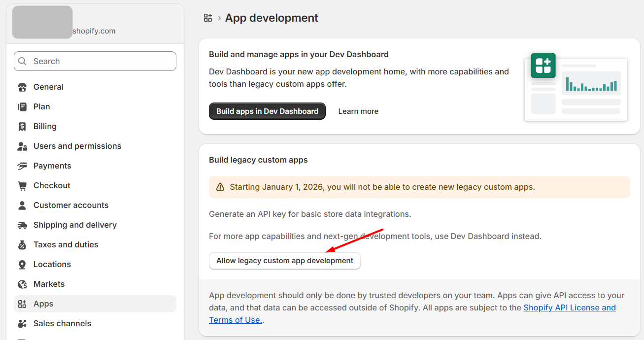The width and height of the screenshot is (644, 340).
Task: Select the Apps settings menu item
Action: 43,304
